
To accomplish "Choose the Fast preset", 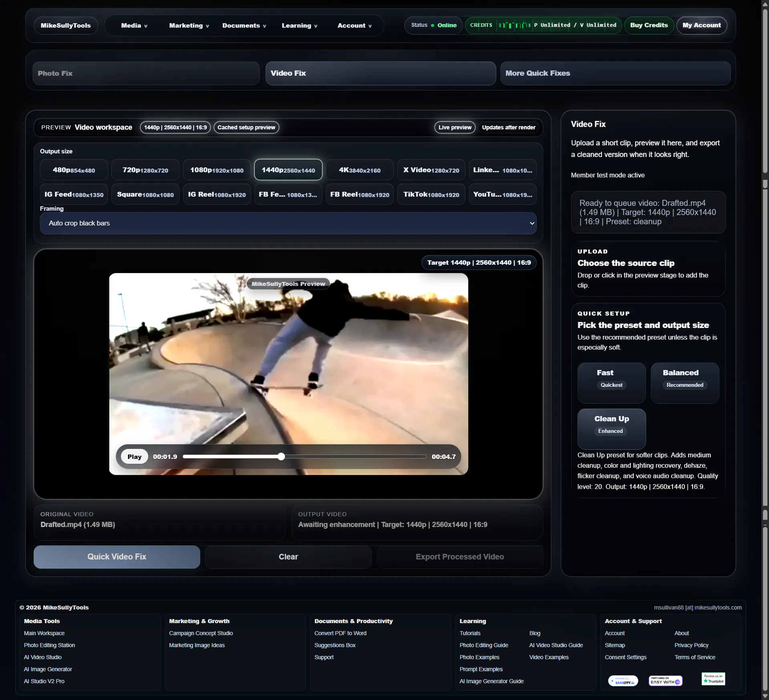I will [x=612, y=383].
